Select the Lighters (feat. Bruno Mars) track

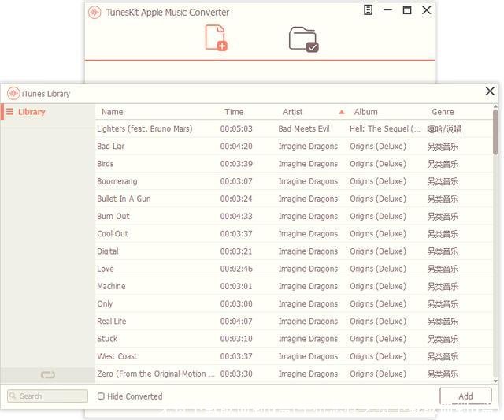(x=144, y=129)
